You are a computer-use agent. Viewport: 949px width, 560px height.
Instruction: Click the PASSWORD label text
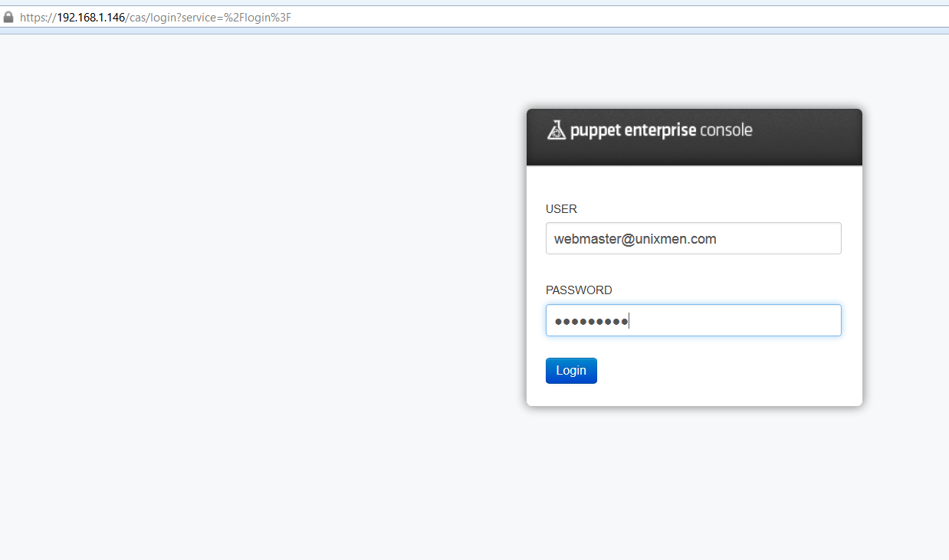pos(579,290)
